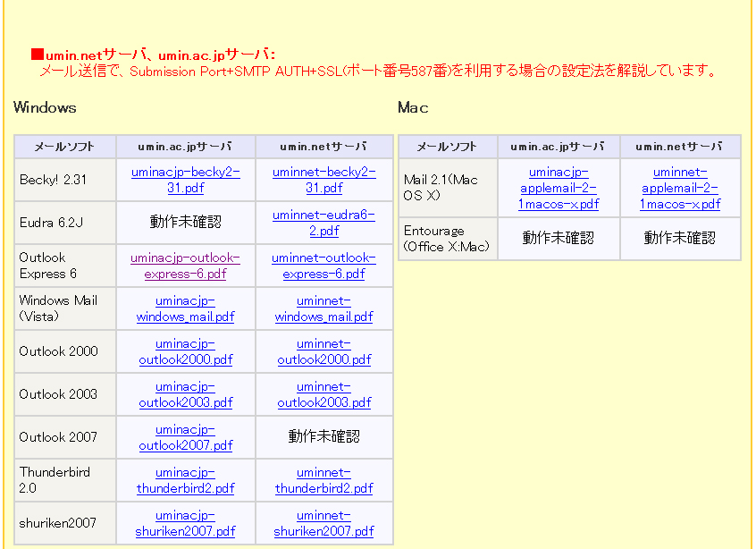Click the Eudra 6.2J row label
Image resolution: width=756 pixels, height=549 pixels.
click(x=51, y=223)
